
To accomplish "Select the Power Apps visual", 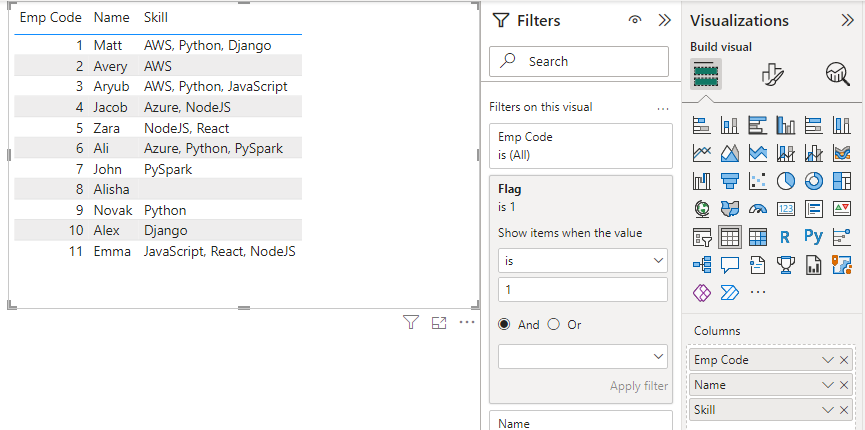I will point(701,292).
